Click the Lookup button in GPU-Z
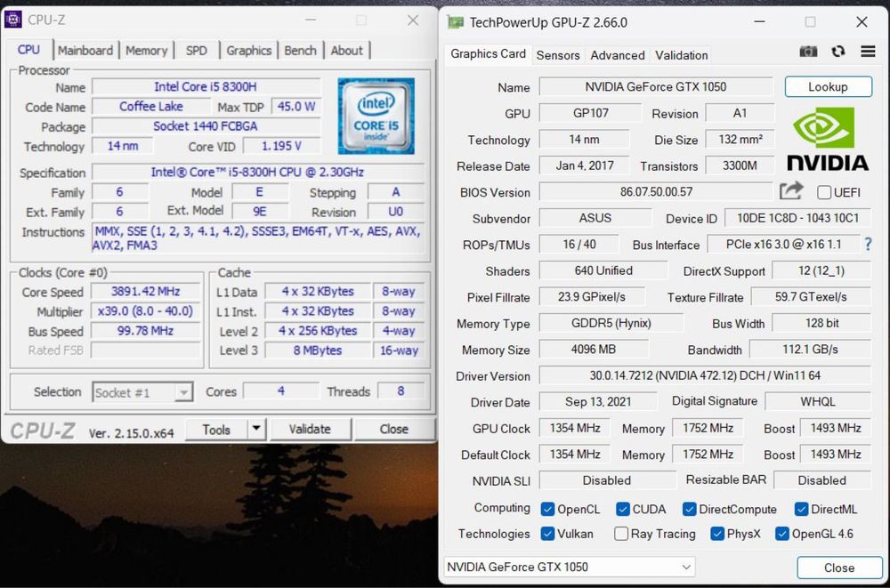 pyautogui.click(x=828, y=87)
